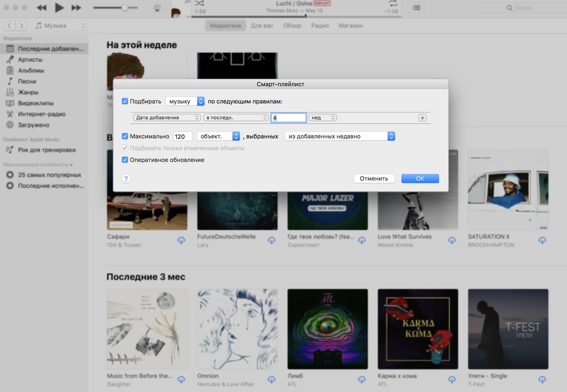Confirm with the OK button

420,179
